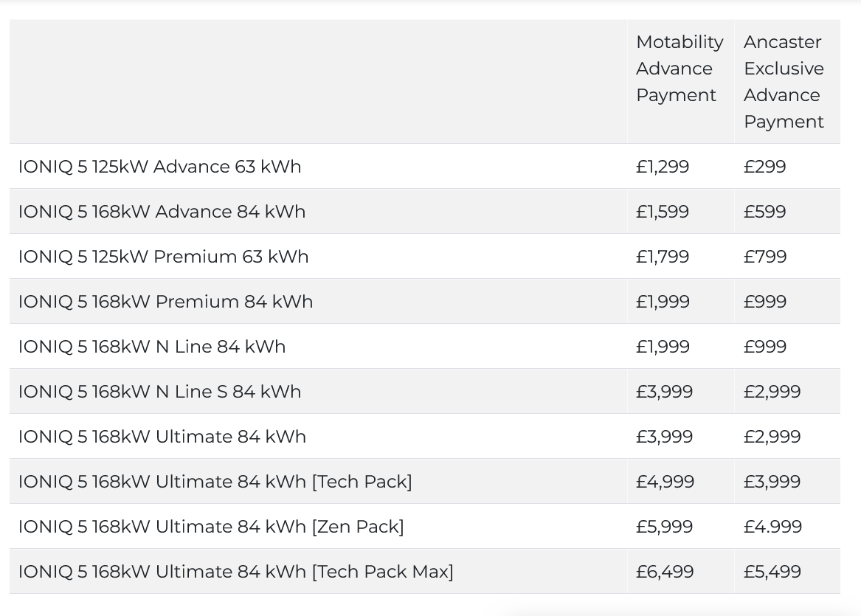Screen dimensions: 861x616
Task: Click the £599 Ancaster payment value
Action: click(765, 212)
